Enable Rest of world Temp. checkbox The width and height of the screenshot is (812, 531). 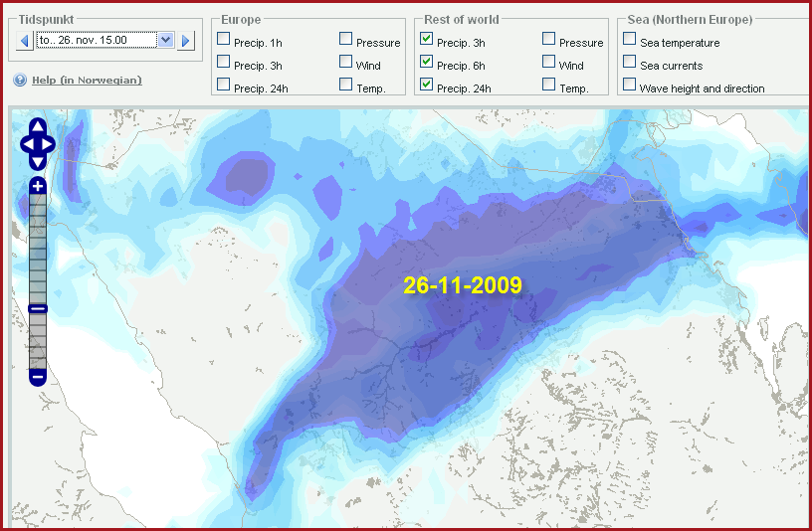pos(549,84)
